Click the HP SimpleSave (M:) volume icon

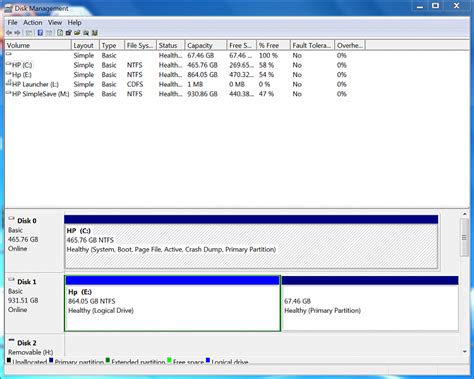[x=9, y=94]
